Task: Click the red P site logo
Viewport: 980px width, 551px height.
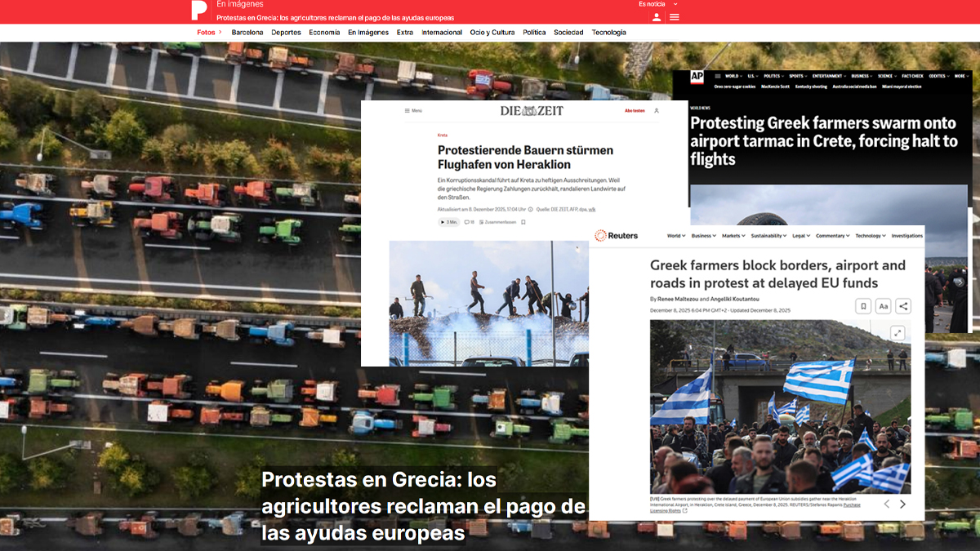Action: [x=198, y=11]
